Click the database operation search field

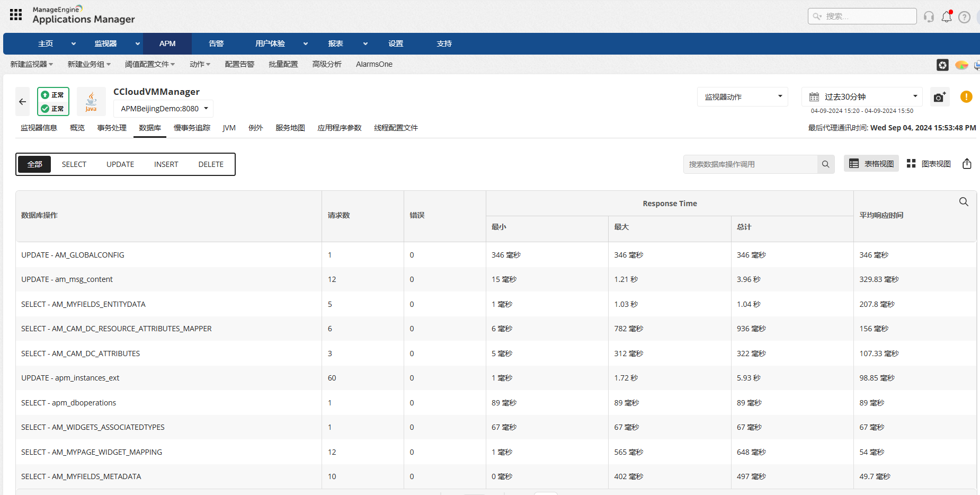click(750, 164)
